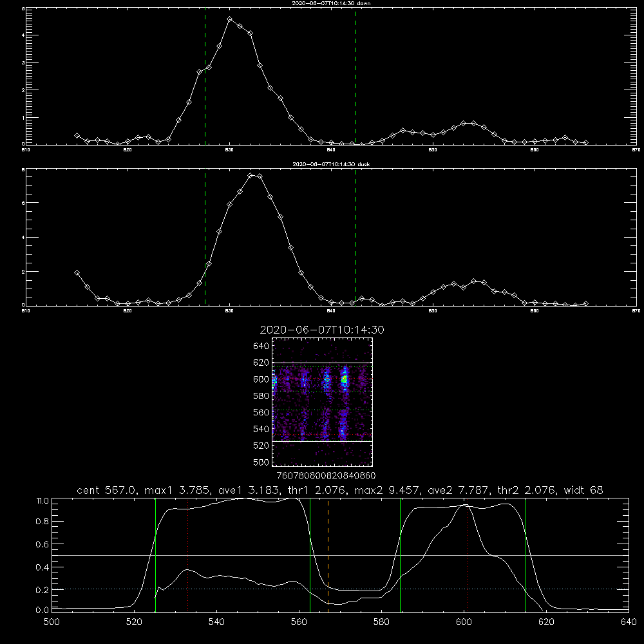The image size is (644, 644).
Task: Click the horizontal white 0.5 line in bottom plot
Action: tap(341, 555)
